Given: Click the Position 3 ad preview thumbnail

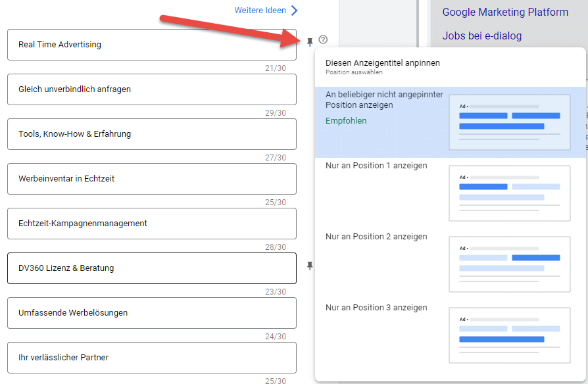Looking at the screenshot, I should click(510, 335).
